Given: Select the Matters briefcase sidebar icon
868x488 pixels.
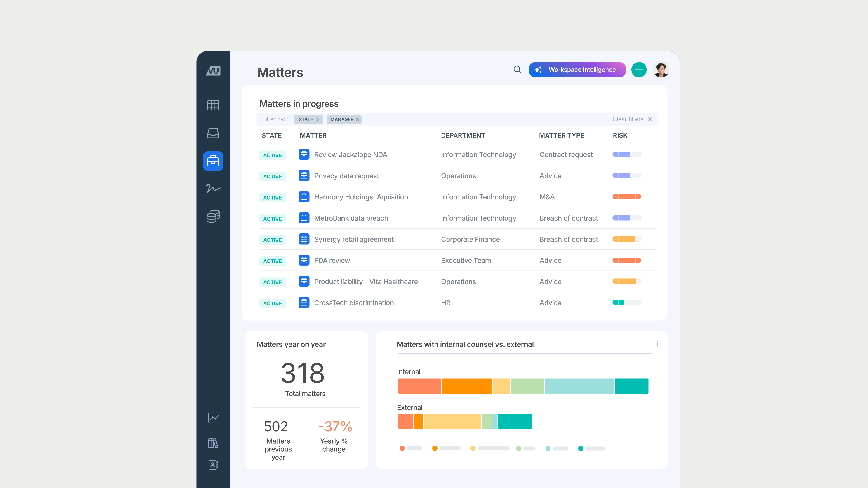Looking at the screenshot, I should [213, 161].
